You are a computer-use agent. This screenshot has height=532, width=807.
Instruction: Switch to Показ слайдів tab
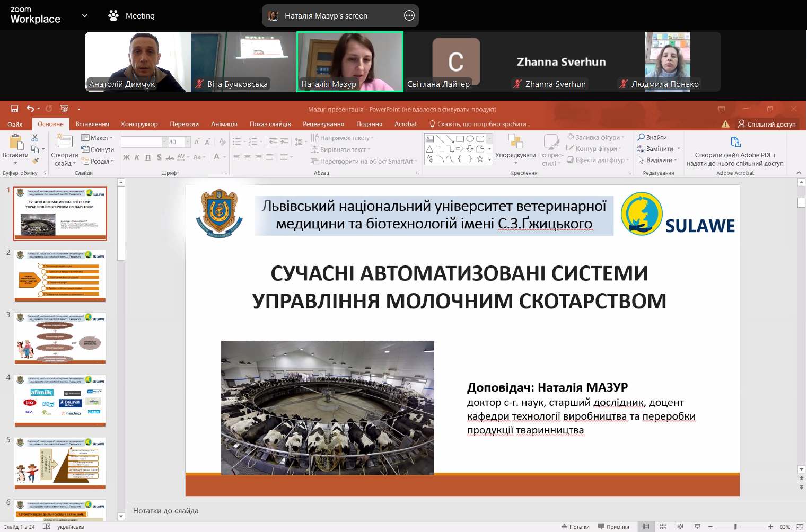pyautogui.click(x=270, y=124)
